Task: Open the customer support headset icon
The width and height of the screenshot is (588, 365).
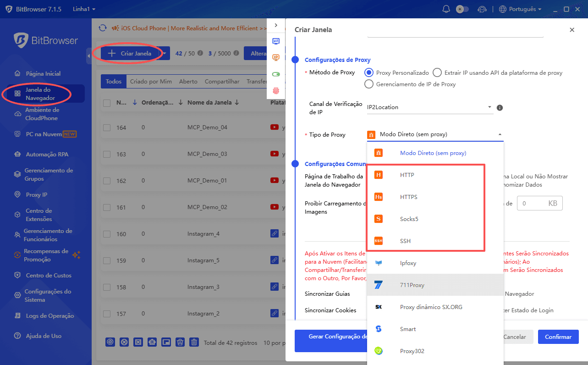Action: pos(482,9)
